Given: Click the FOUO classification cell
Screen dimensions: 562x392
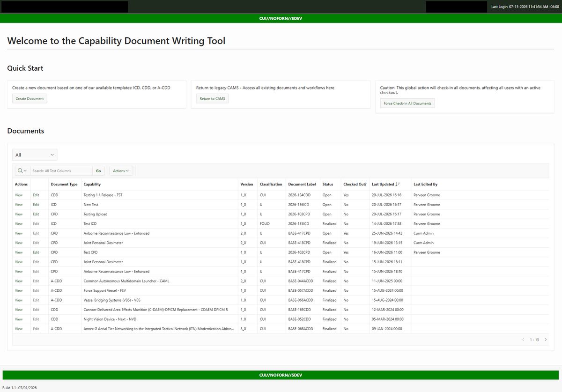Looking at the screenshot, I should (x=265, y=224).
